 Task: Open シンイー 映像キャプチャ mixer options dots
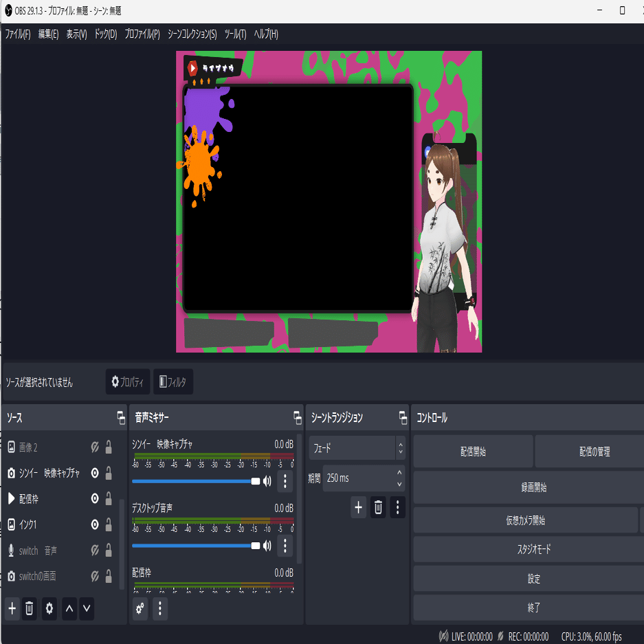pyautogui.click(x=285, y=481)
